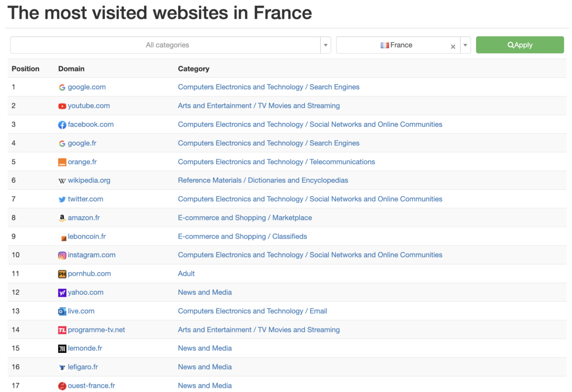Viewport: 572px width, 392px height.
Task: Click the green Apply button
Action: click(x=520, y=45)
